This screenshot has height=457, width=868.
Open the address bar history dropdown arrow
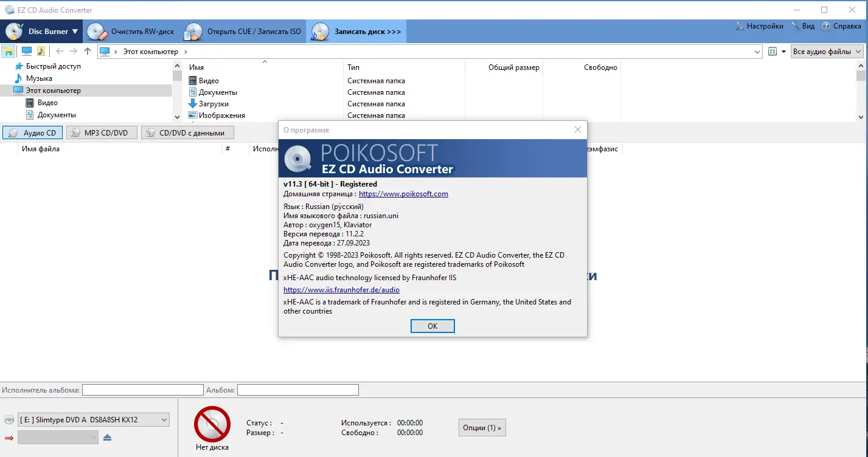coord(757,52)
